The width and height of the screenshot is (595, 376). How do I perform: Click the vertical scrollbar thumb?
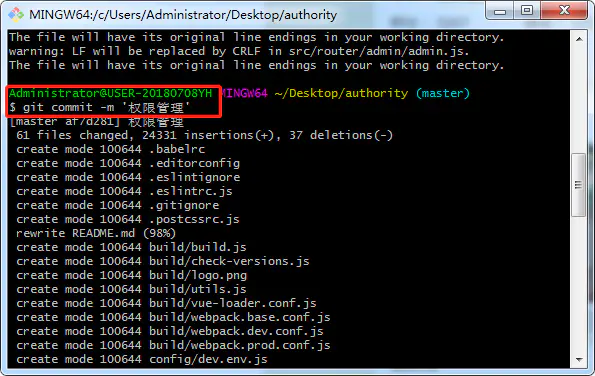(579, 185)
